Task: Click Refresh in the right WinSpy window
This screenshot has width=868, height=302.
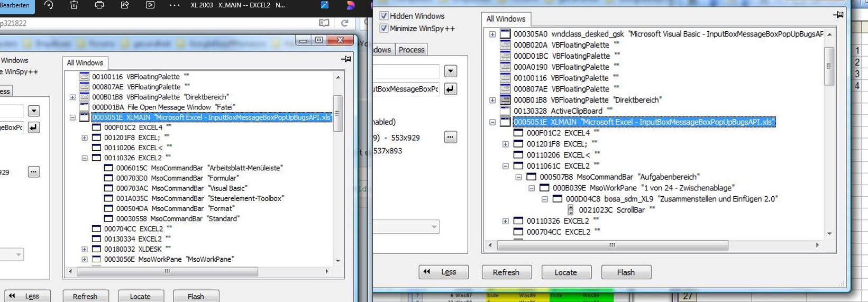Action: pos(506,272)
